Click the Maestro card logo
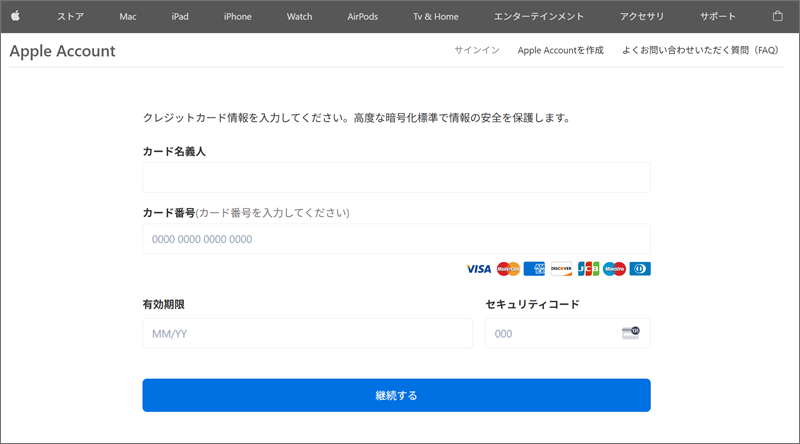 pos(614,269)
